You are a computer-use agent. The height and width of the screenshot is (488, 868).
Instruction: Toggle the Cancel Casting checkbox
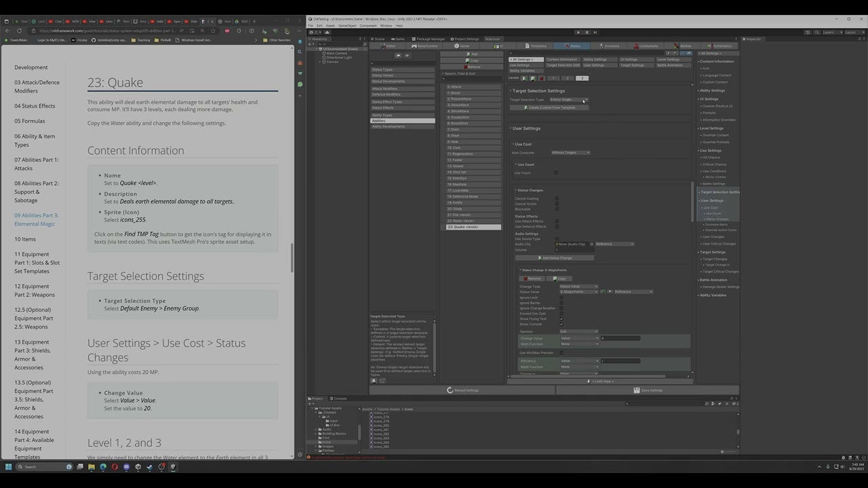(557, 199)
